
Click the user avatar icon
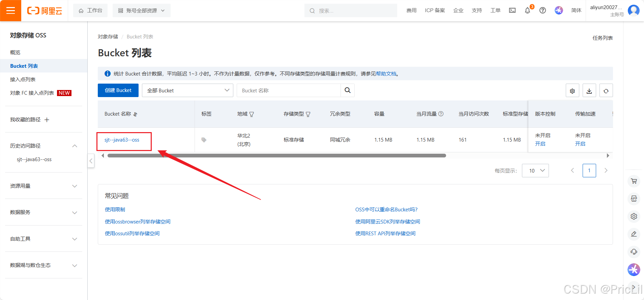click(x=634, y=10)
